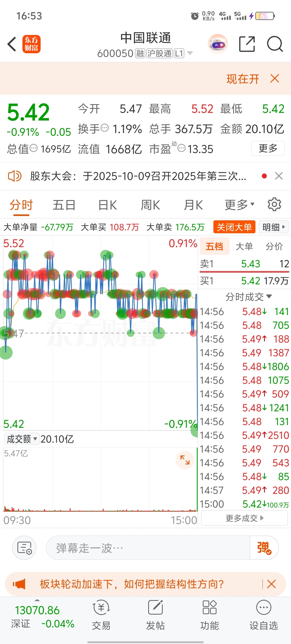Screen dimensions: 291x644
Task: Tap info icon next to 市盈
Action: [x=182, y=148]
